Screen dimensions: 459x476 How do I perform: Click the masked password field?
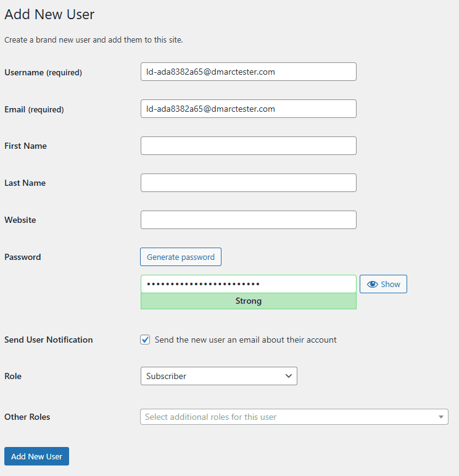(x=249, y=284)
